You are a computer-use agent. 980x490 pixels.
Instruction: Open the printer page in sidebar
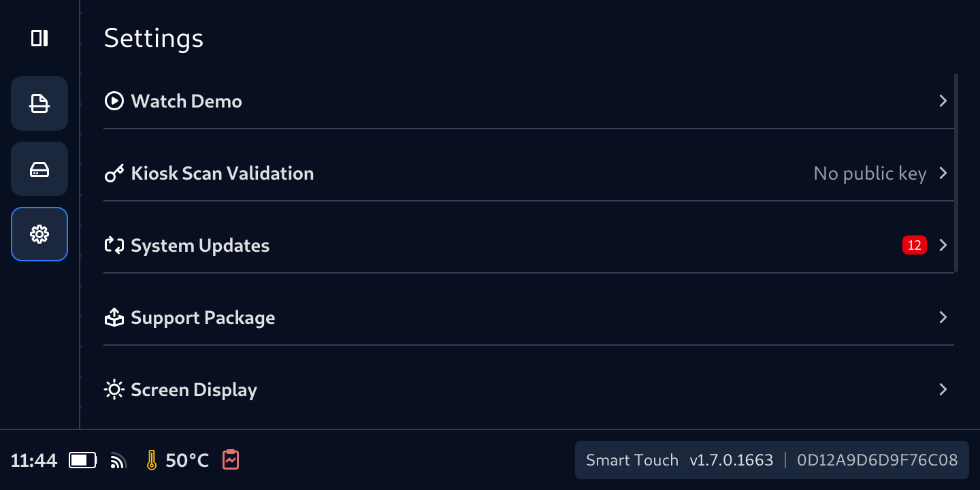39,103
